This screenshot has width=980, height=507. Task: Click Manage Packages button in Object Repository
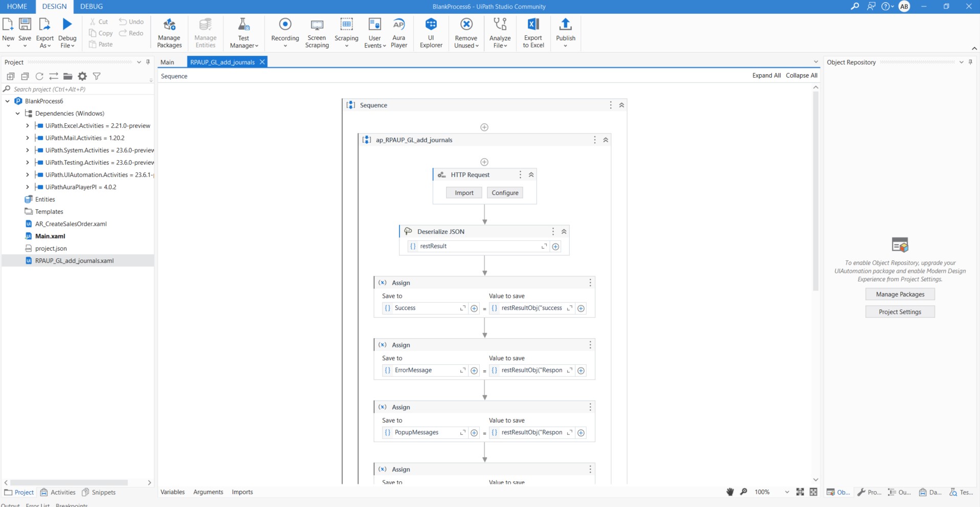point(900,294)
